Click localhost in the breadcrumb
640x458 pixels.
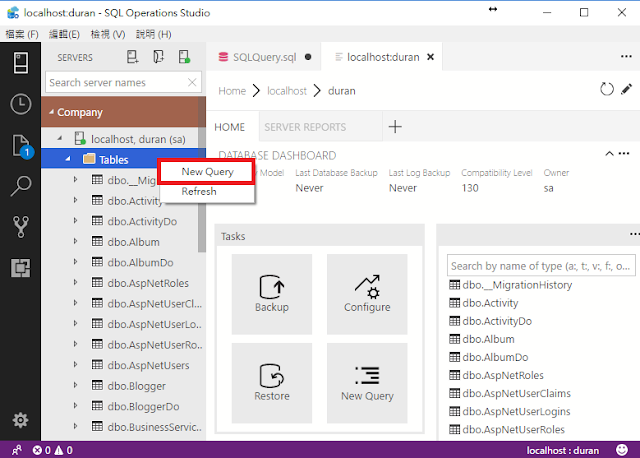(287, 91)
